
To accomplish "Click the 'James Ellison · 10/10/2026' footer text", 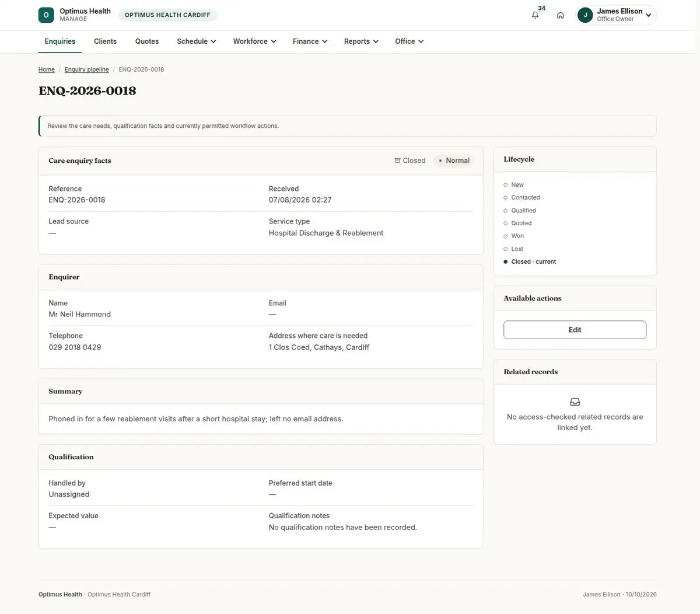I will click(x=619, y=595).
